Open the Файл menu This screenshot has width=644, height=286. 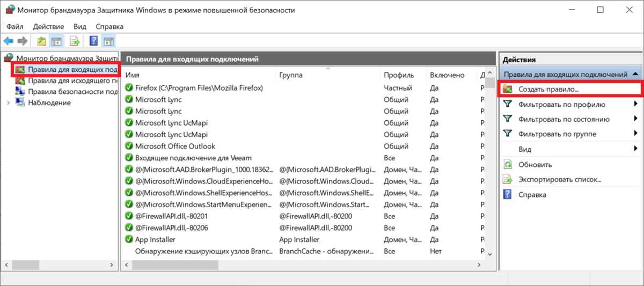pyautogui.click(x=16, y=26)
